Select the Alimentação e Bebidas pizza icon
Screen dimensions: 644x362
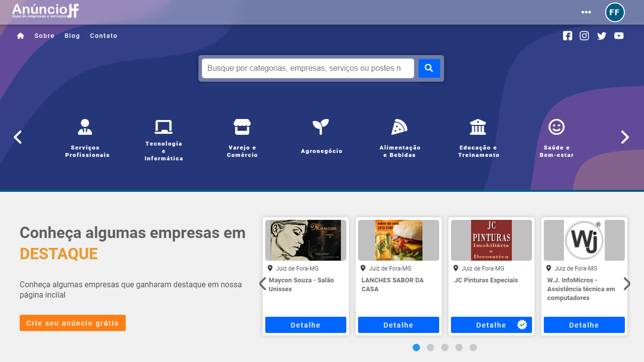click(x=399, y=127)
